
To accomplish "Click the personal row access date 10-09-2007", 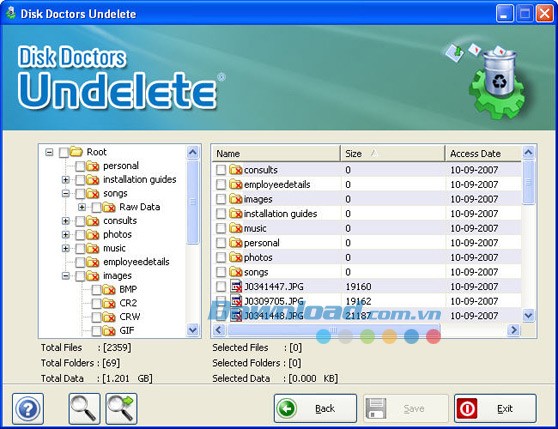I will pyautogui.click(x=474, y=243).
